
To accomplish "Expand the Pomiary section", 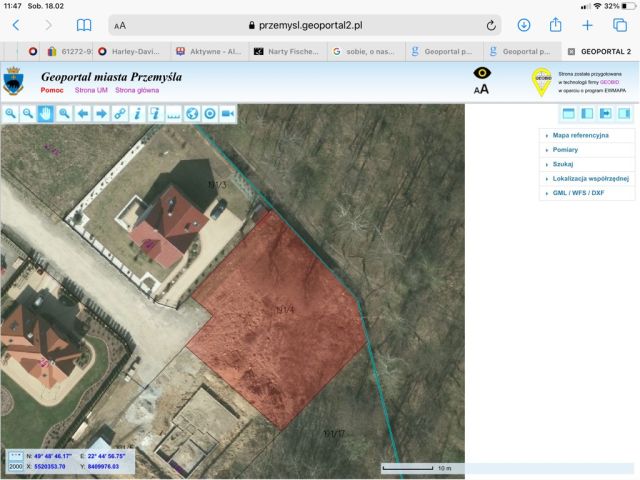I will pyautogui.click(x=567, y=149).
